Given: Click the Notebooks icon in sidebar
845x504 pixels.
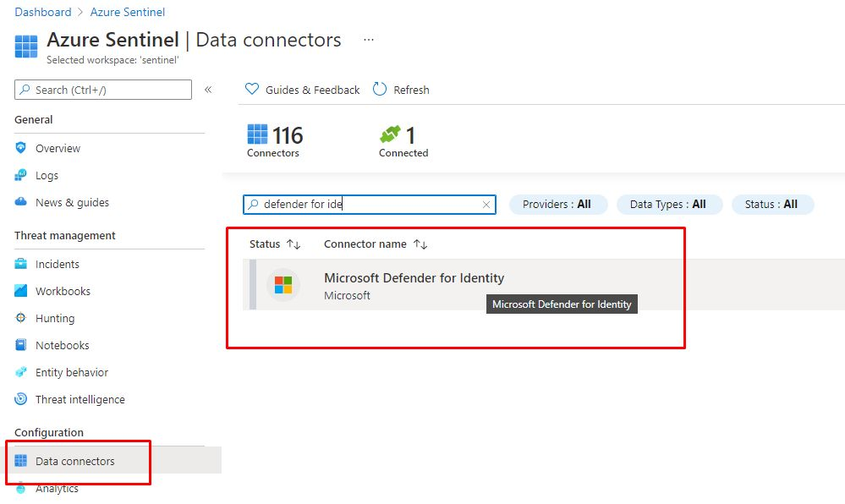Looking at the screenshot, I should (x=21, y=345).
